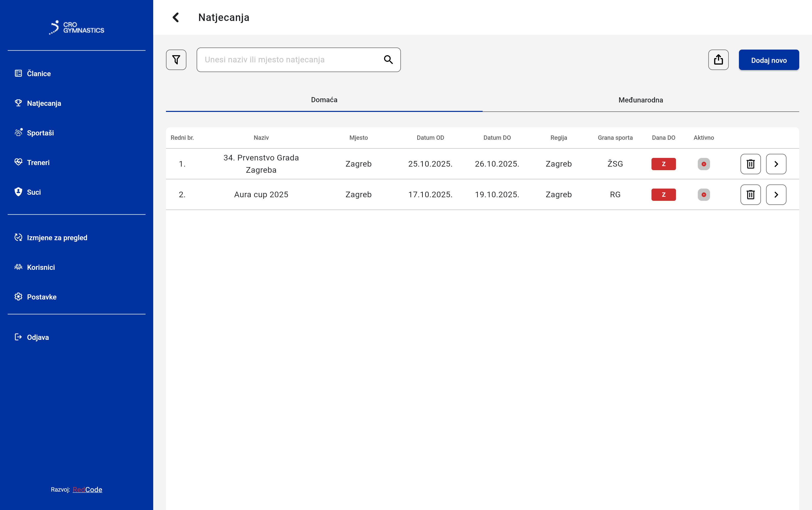Select the Domaća tab
812x510 pixels.
coord(324,100)
